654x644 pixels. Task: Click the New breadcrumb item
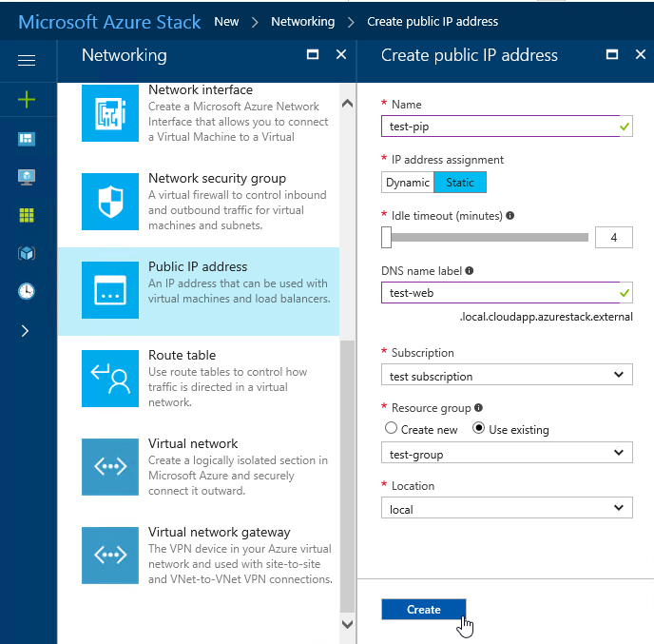(x=226, y=21)
